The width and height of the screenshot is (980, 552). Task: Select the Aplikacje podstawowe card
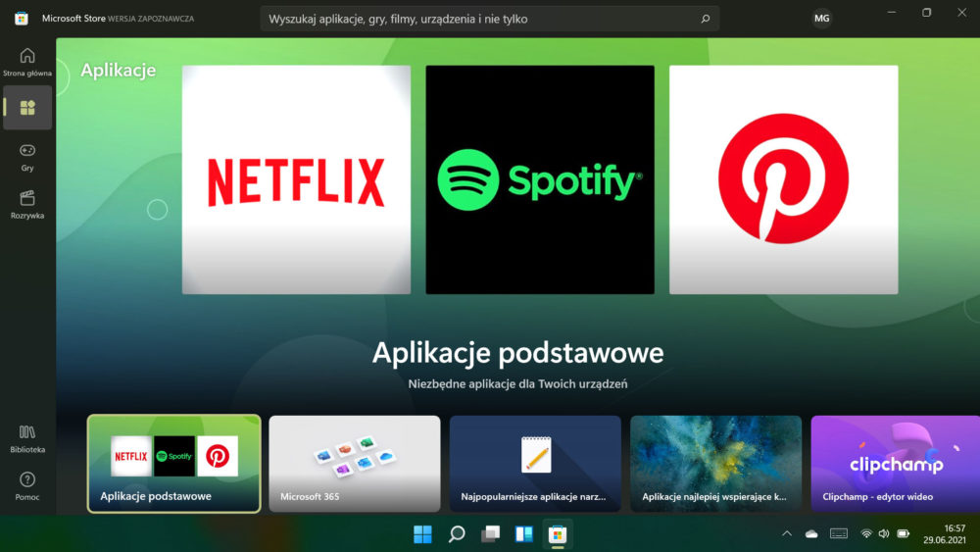coord(173,464)
